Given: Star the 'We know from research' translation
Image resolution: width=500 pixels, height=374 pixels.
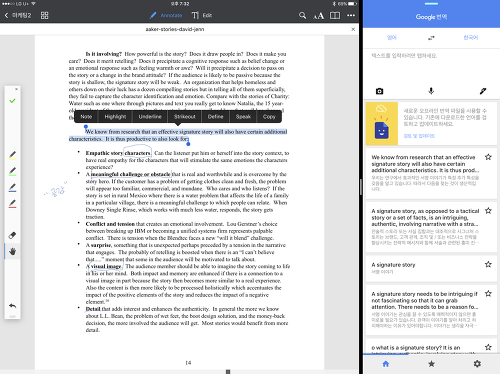Looking at the screenshot, I should [488, 157].
